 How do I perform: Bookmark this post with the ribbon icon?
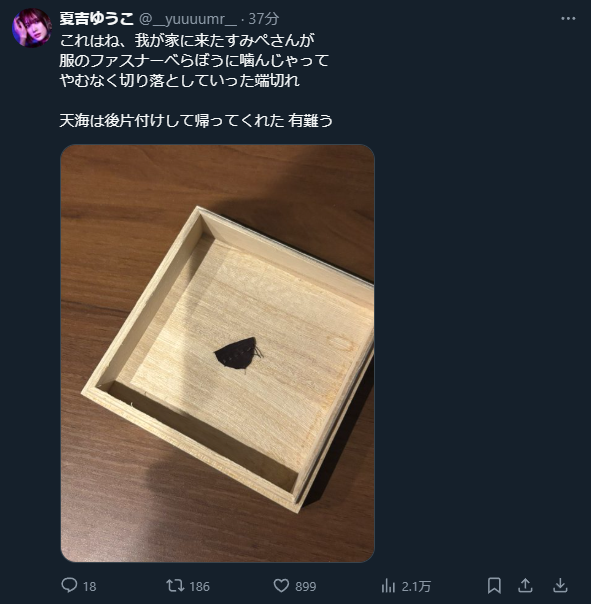click(x=494, y=586)
